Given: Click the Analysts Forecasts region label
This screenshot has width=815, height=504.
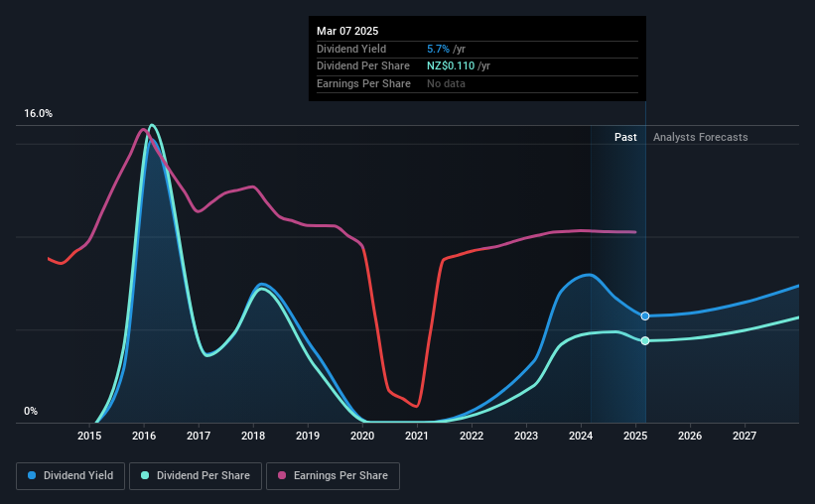Looking at the screenshot, I should pyautogui.click(x=700, y=137).
